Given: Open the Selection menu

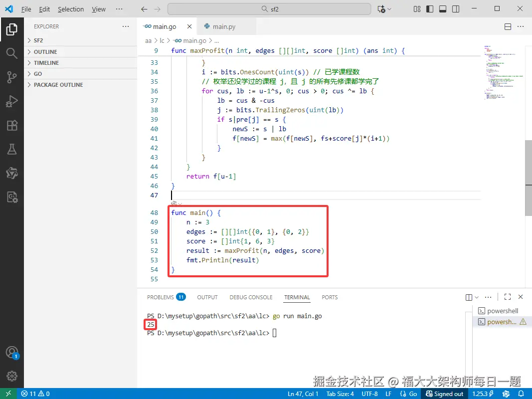Looking at the screenshot, I should (x=71, y=9).
